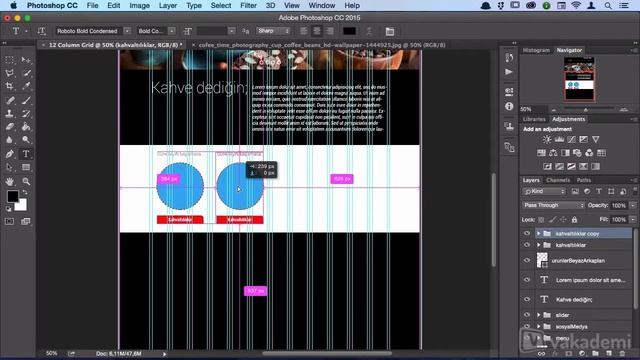Viewport: 640px width, 360px height.
Task: Open the Character and Paragraph panels
Action: point(390,31)
